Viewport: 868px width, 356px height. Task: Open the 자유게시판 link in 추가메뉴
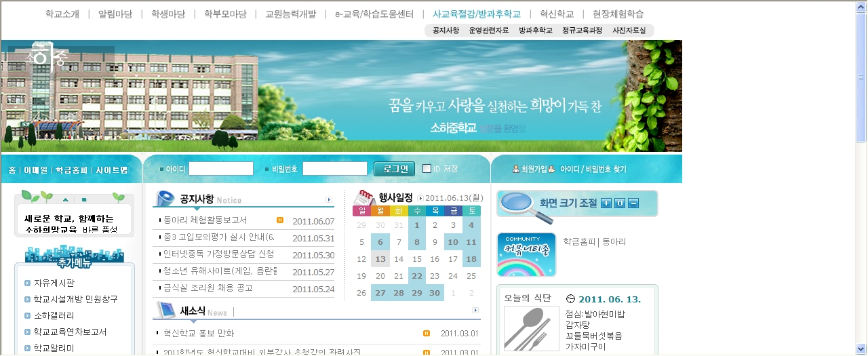pyautogui.click(x=54, y=283)
